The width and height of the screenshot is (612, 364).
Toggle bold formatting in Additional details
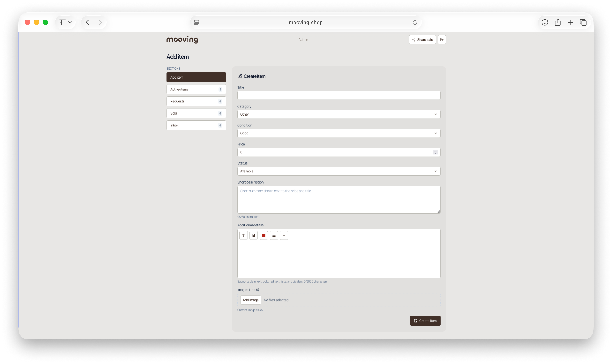pyautogui.click(x=253, y=235)
